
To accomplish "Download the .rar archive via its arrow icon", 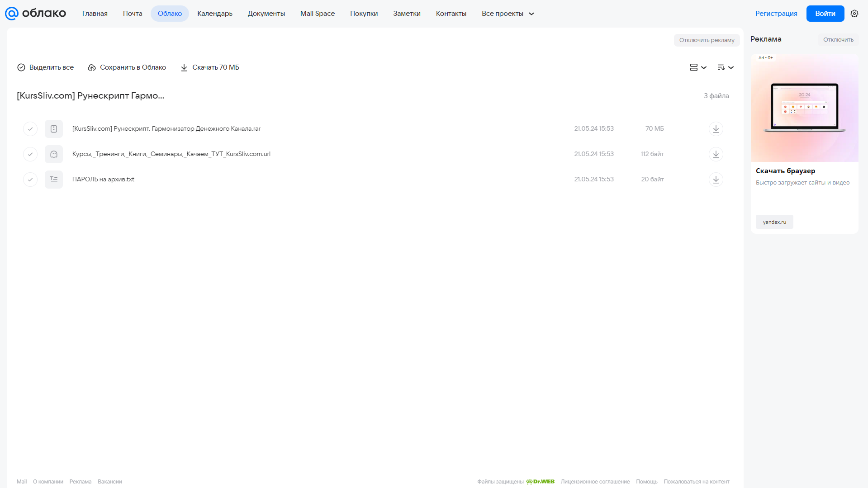I will coord(716,129).
